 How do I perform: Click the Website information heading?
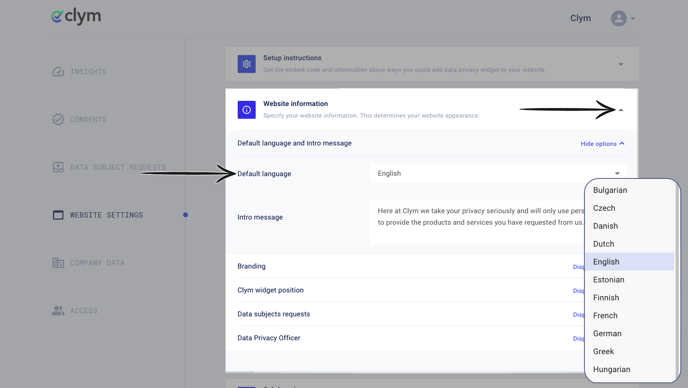point(295,104)
